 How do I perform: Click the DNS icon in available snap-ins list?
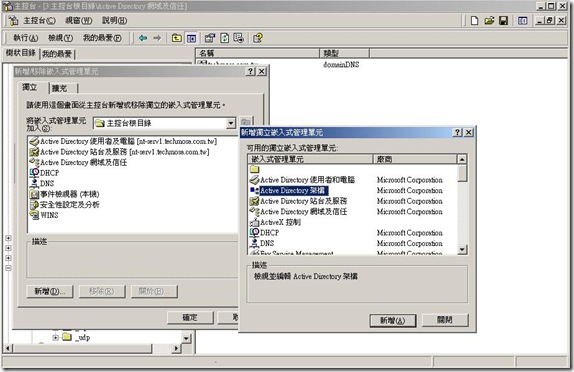(254, 243)
